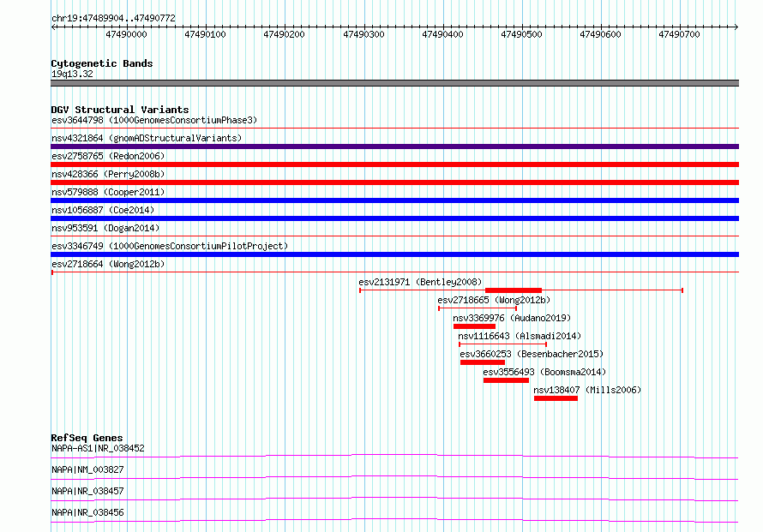The image size is (763, 532).
Task: Click the DGV Structural Variants track title
Action: 120,110
